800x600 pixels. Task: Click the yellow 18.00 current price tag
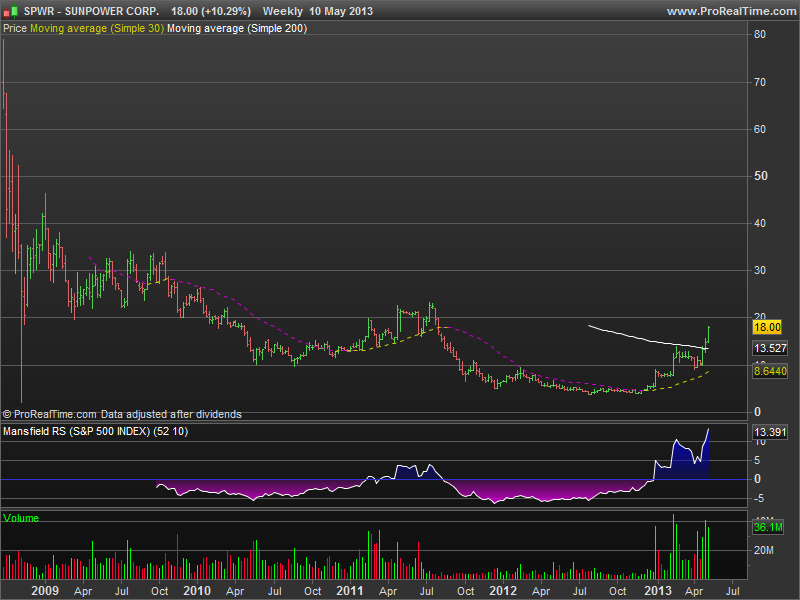[x=767, y=327]
